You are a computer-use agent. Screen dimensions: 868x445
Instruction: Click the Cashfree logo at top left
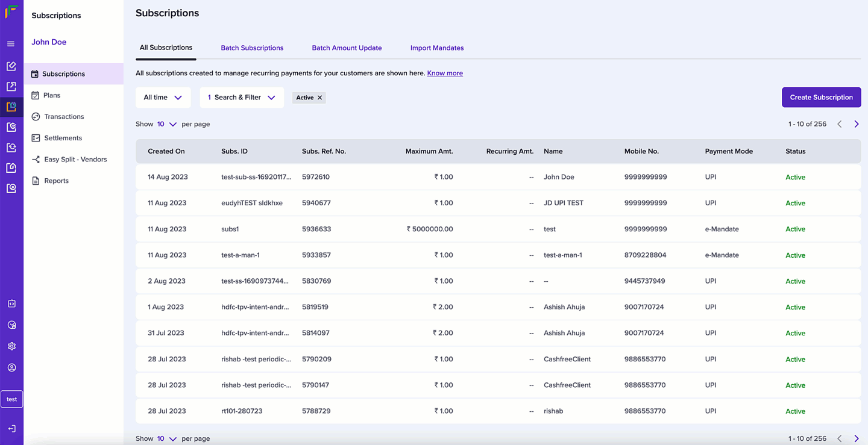pyautogui.click(x=11, y=11)
